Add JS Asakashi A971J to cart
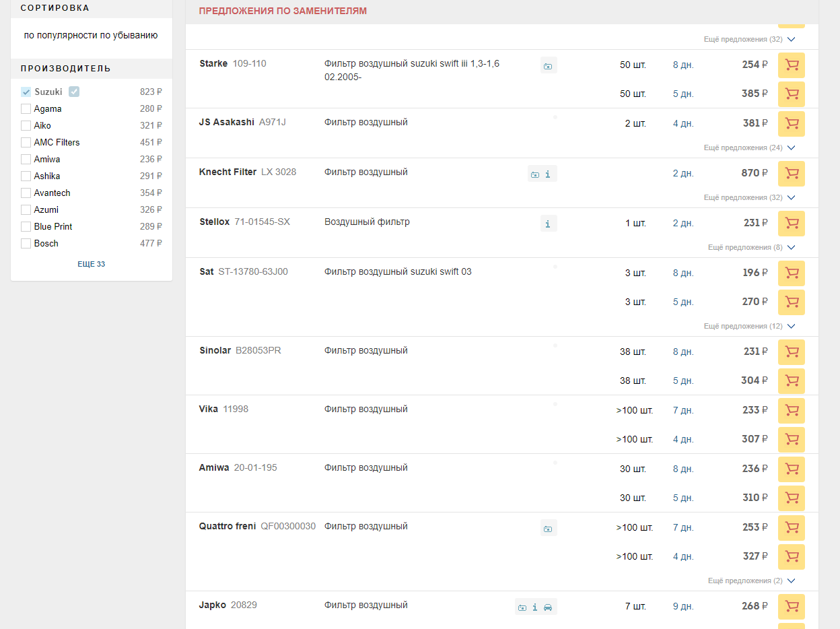Image resolution: width=840 pixels, height=629 pixels. tap(791, 124)
